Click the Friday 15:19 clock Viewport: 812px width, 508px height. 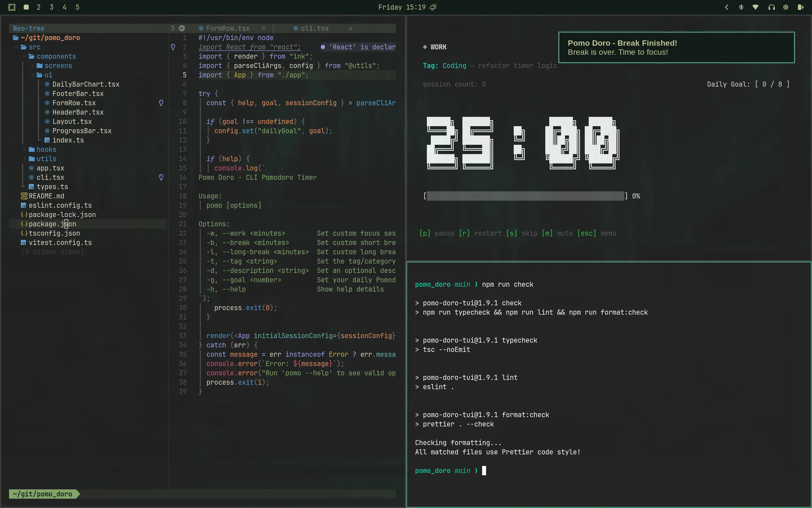402,7
